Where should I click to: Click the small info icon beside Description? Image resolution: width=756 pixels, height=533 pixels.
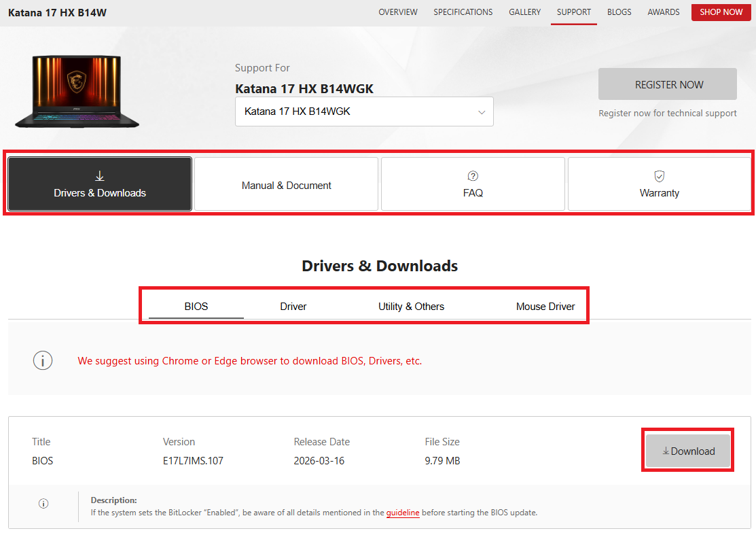tap(43, 504)
